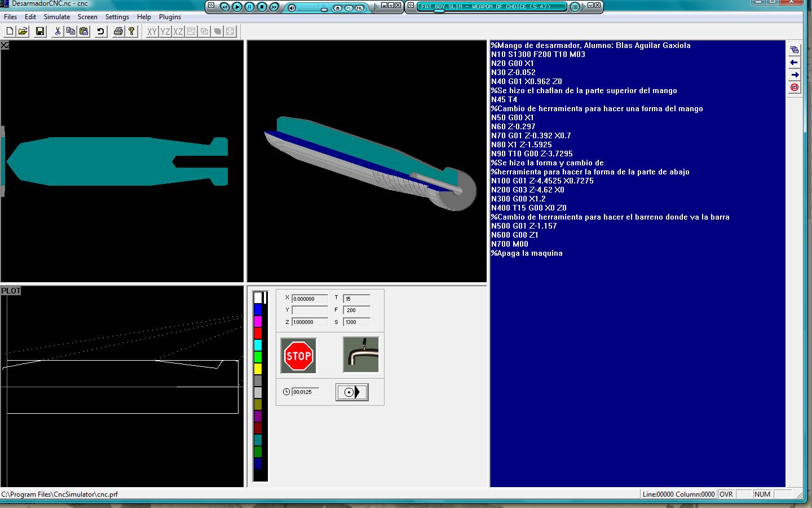
Task: Click the yellow question mark help icon
Action: 131,32
